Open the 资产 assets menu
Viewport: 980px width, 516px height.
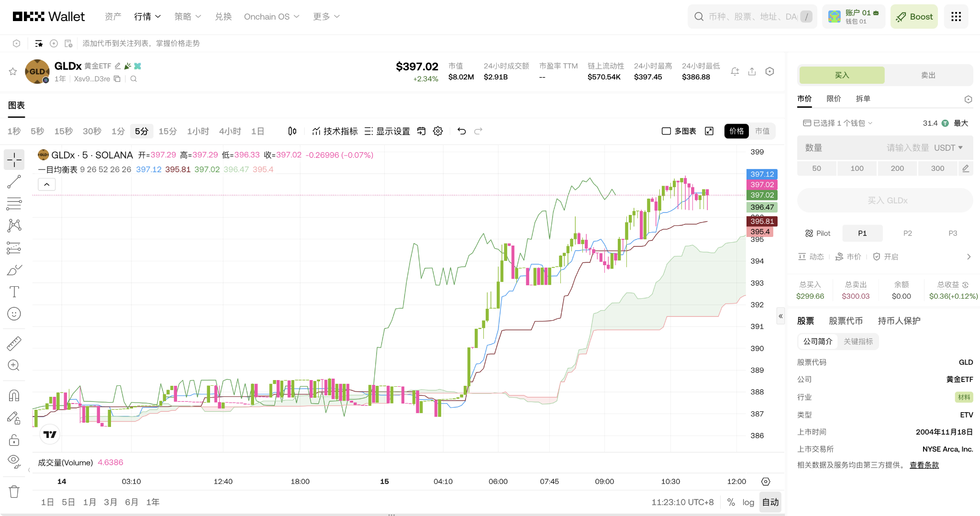113,17
